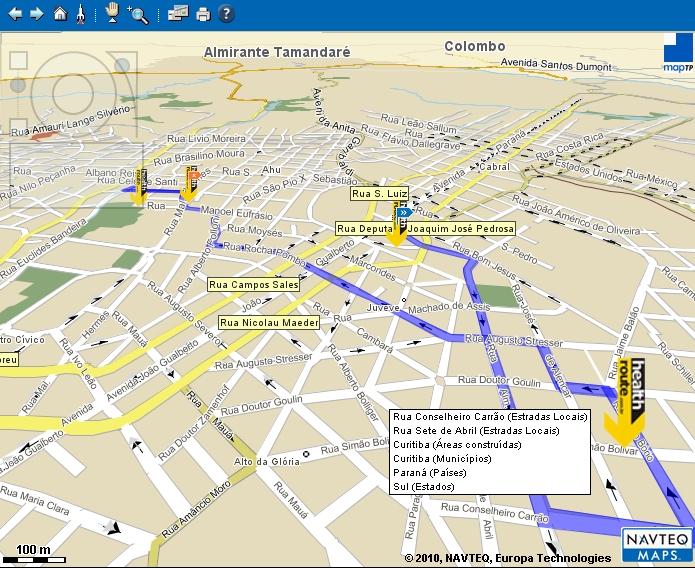Select the pan hand tool
Screen dimensions: 695x568
(x=112, y=13)
